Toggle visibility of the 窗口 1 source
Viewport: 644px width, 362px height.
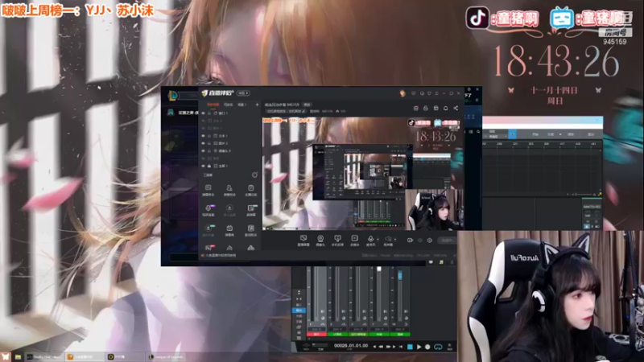coord(204,113)
